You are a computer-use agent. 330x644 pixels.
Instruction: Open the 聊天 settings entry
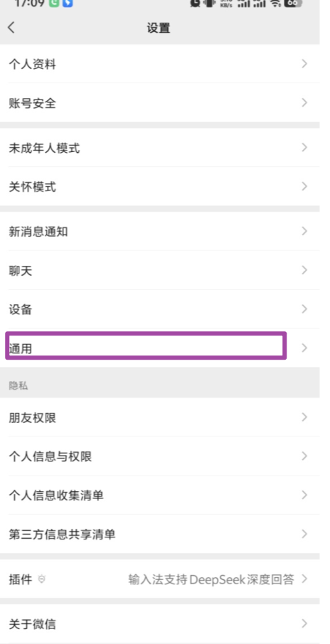click(159, 270)
